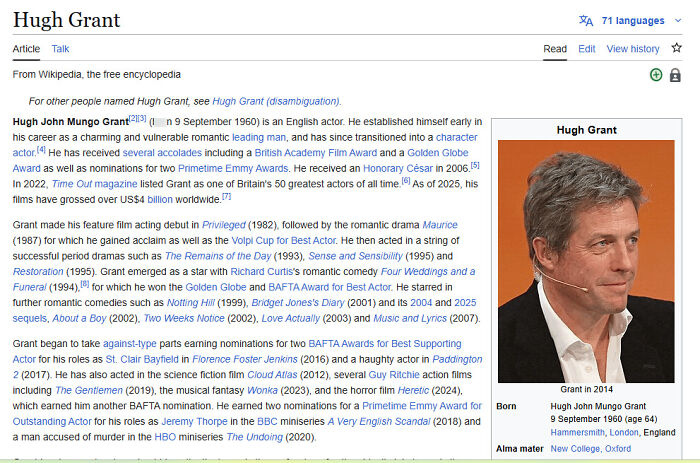
Task: Select the Article tab
Action: (26, 48)
